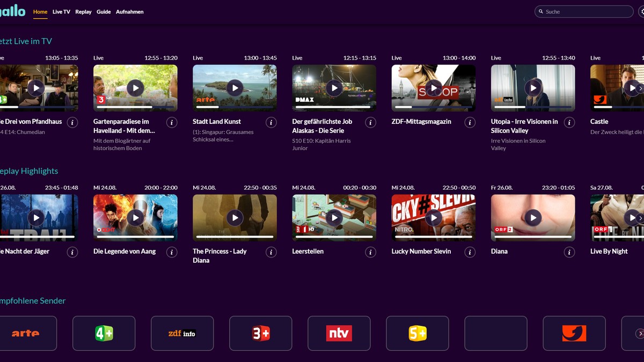Seek in the Diana replay progress bar
This screenshot has height=362, width=644.
tap(532, 237)
